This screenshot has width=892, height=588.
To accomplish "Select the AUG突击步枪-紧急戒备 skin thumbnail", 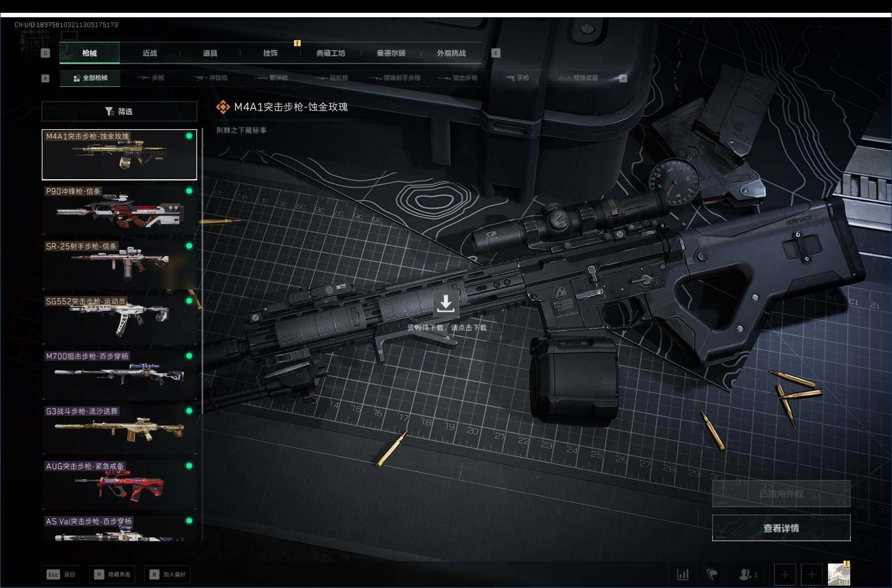I will point(119,485).
